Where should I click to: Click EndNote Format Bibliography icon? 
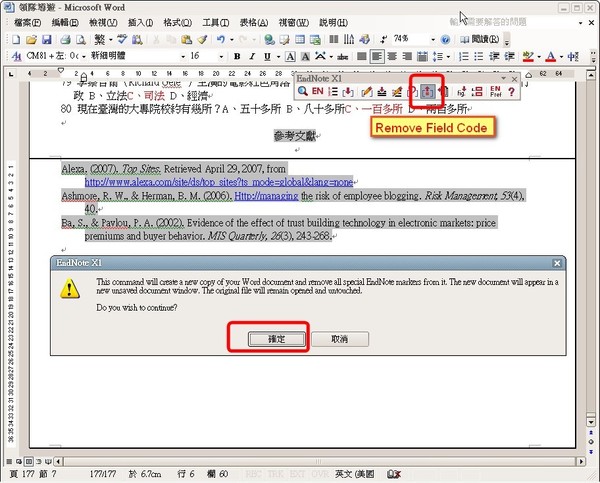point(333,91)
